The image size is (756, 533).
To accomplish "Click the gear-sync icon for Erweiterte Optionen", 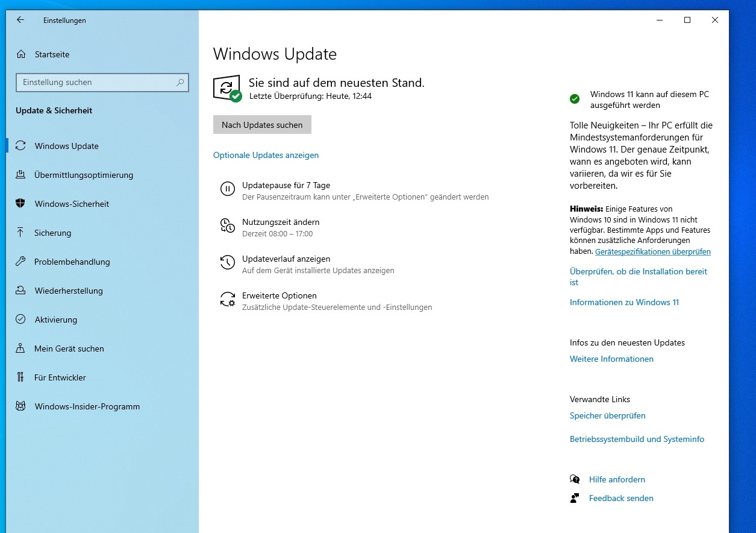I will tap(227, 299).
